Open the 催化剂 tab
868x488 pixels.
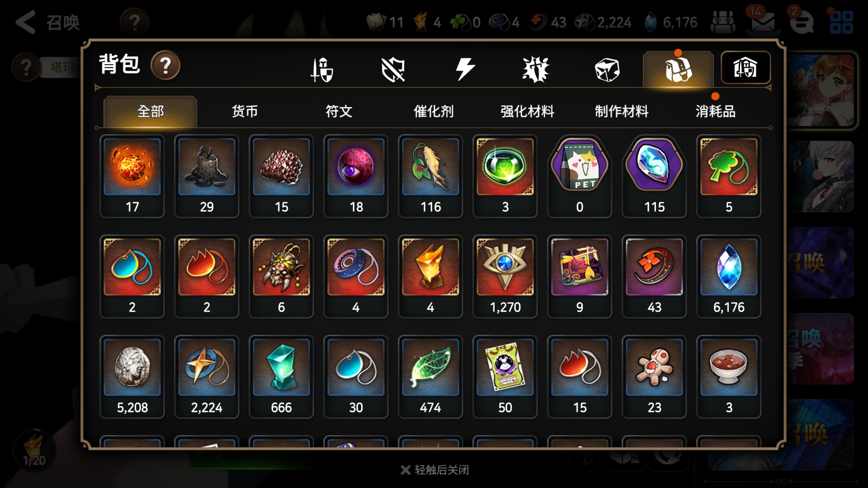[433, 111]
